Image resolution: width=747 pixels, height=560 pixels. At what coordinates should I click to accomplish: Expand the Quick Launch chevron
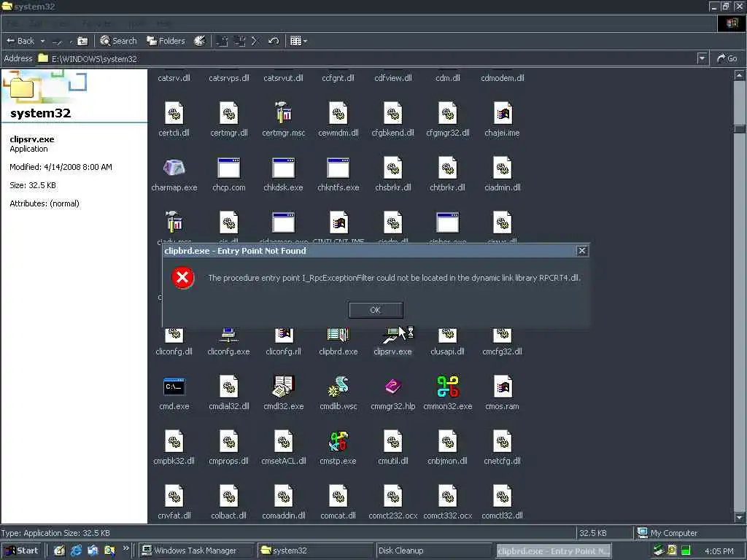125,548
